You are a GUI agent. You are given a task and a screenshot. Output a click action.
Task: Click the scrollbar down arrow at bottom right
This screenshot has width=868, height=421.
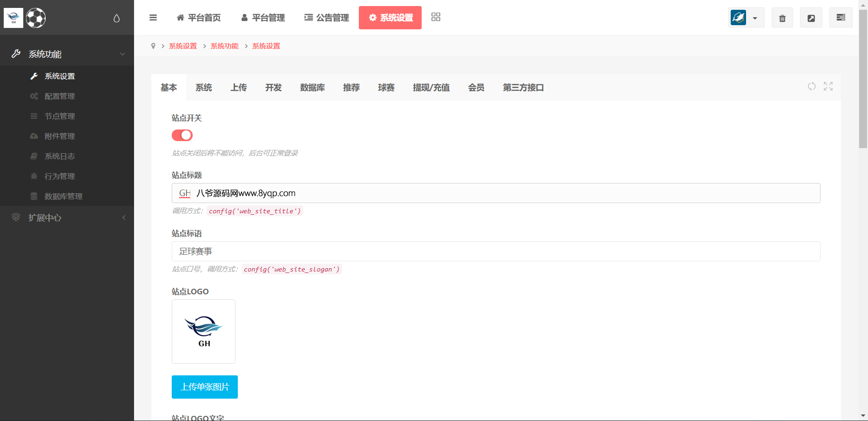coord(863,416)
